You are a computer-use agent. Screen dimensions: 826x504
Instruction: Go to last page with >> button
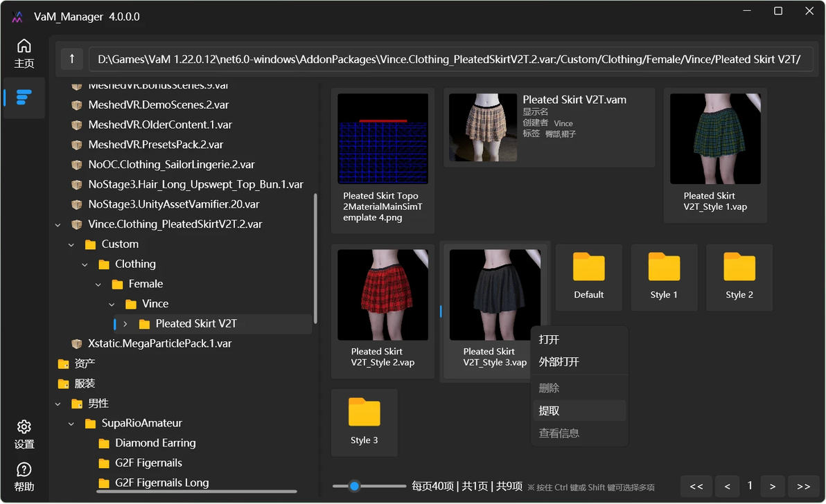[x=803, y=487]
